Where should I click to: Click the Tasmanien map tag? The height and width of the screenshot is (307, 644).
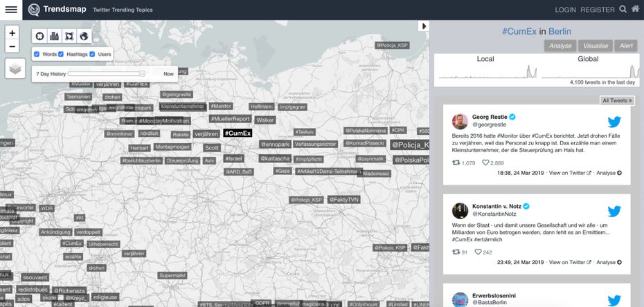78,97
